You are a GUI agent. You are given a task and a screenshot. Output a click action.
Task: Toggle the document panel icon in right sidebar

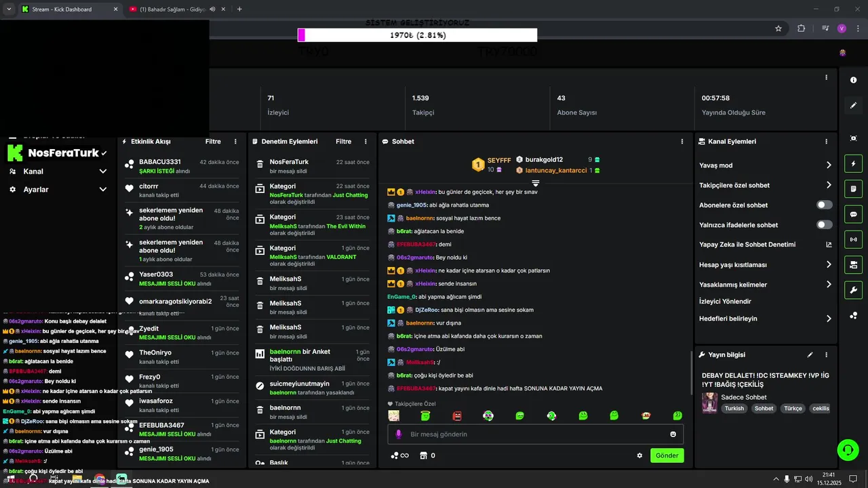coord(853,189)
